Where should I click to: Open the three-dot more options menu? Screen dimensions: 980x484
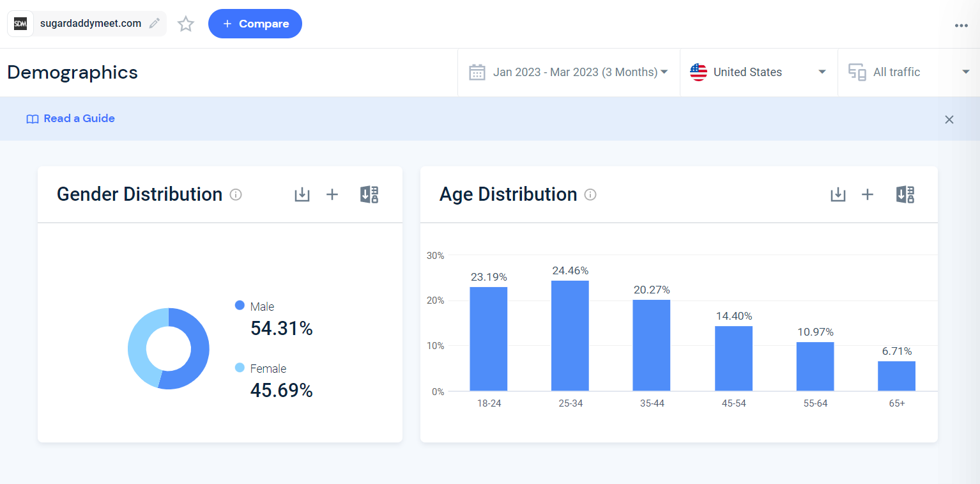point(961,26)
